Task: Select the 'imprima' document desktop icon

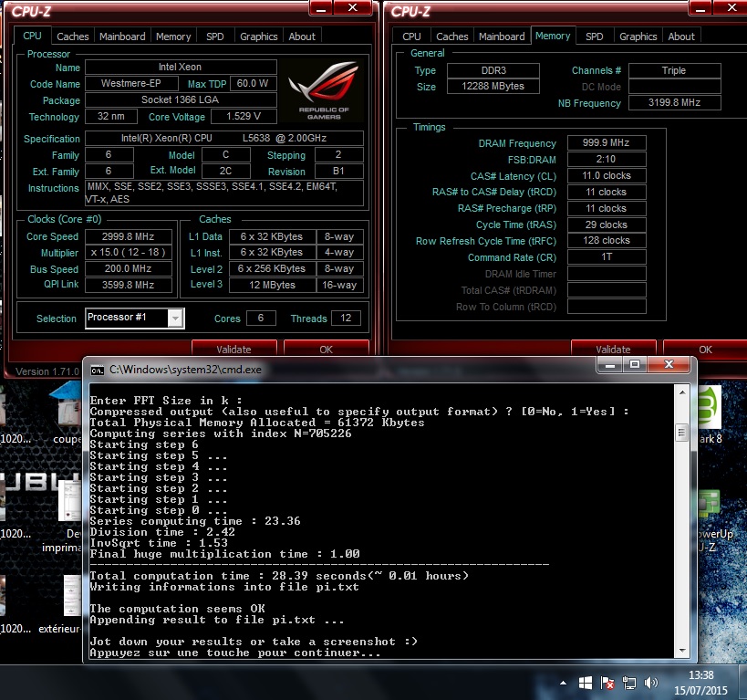Action: [62, 516]
